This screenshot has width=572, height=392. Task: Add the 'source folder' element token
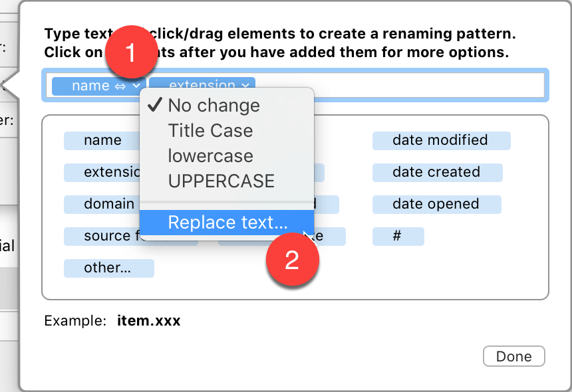[x=102, y=236]
